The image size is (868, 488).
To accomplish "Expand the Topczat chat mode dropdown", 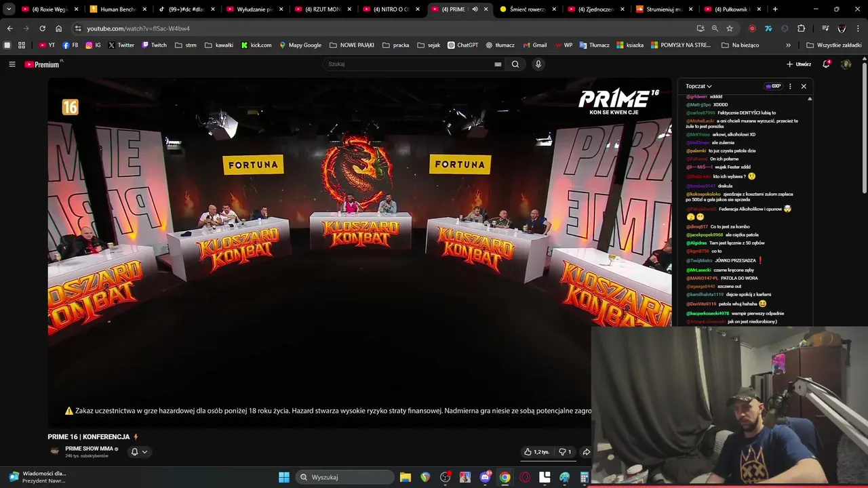I will tap(698, 86).
